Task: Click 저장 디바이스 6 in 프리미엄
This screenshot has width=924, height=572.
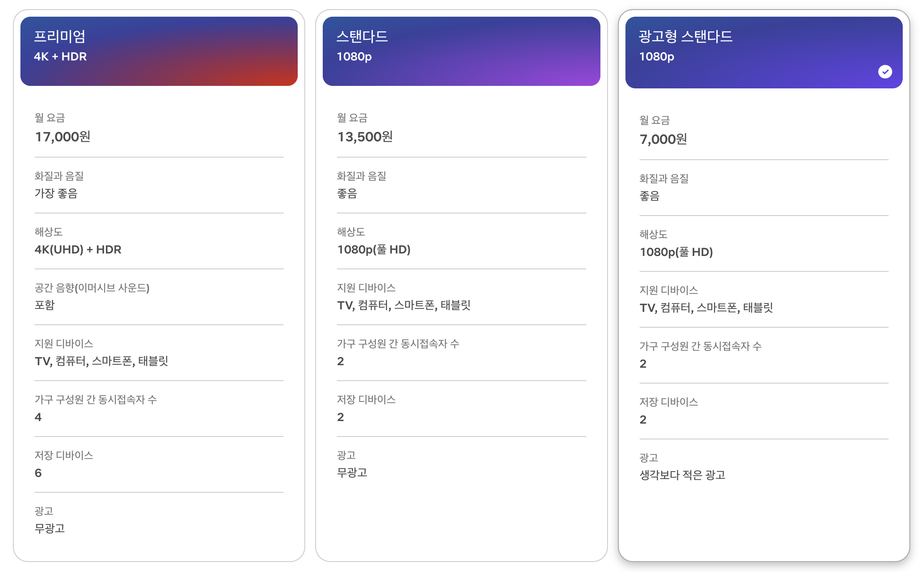Action: point(38,473)
